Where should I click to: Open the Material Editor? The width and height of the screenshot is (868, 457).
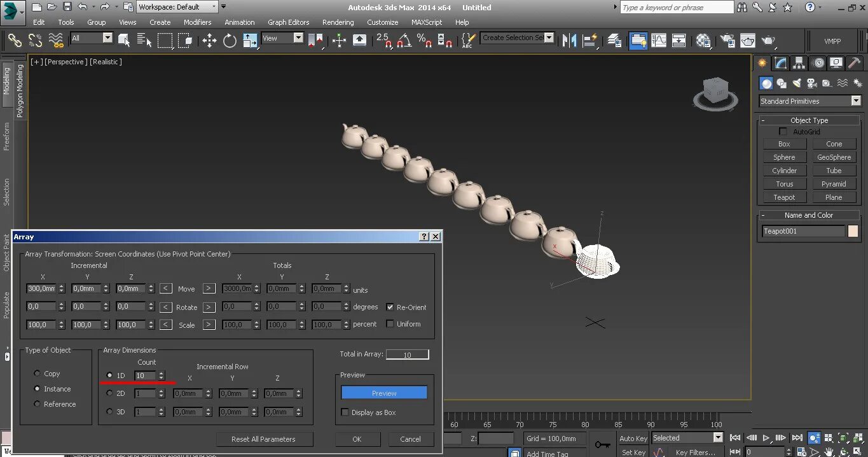coord(703,41)
